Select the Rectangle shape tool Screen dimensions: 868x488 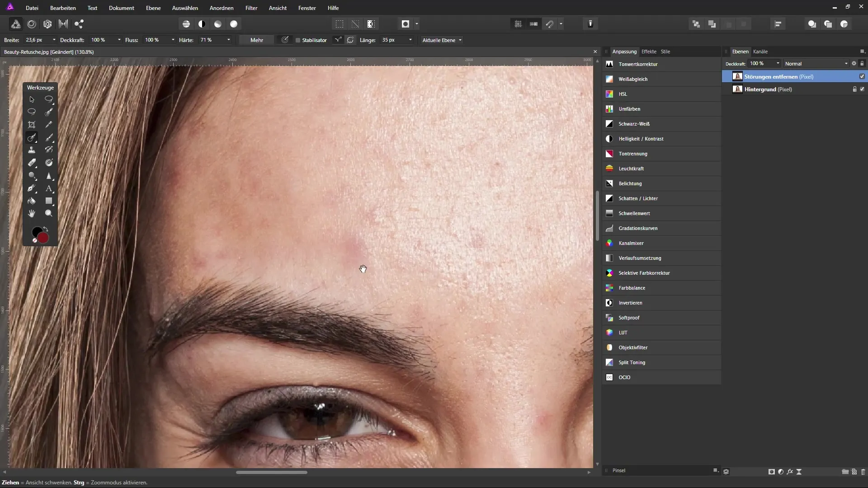(x=49, y=201)
